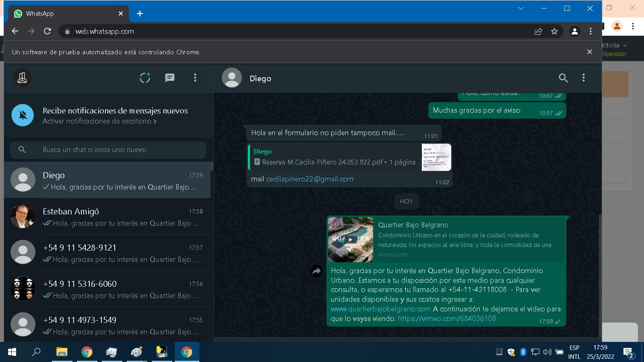Dismiss the automated software notice bar
Image resolution: width=644 pixels, height=362 pixels.
coord(590,52)
